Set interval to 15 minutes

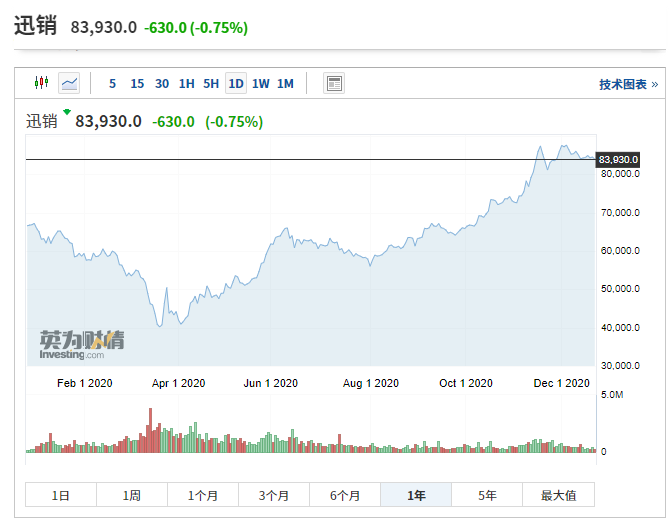pyautogui.click(x=137, y=83)
